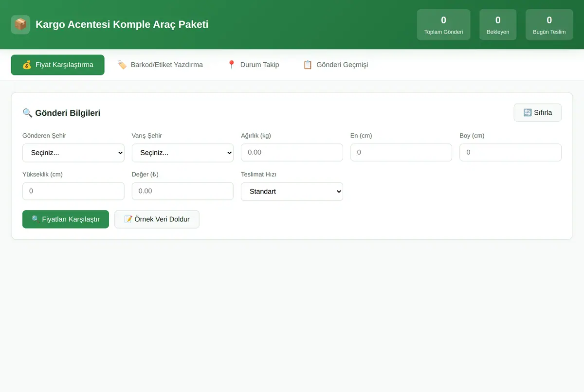
Task: Open the Gönderen Şehir dropdown
Action: point(73,153)
